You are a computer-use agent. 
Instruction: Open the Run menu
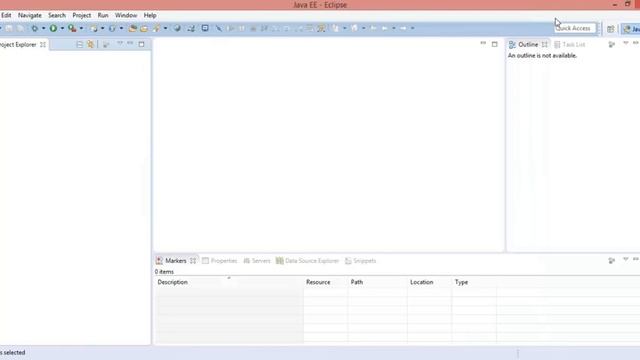point(103,15)
